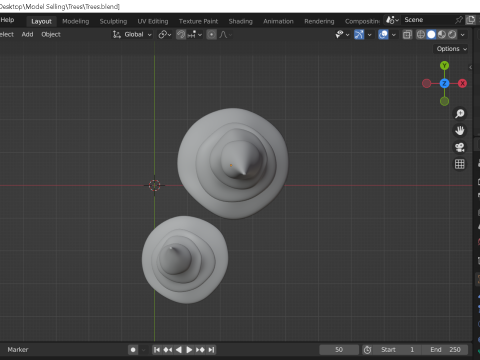Open the pivot point selector icon

point(165,34)
